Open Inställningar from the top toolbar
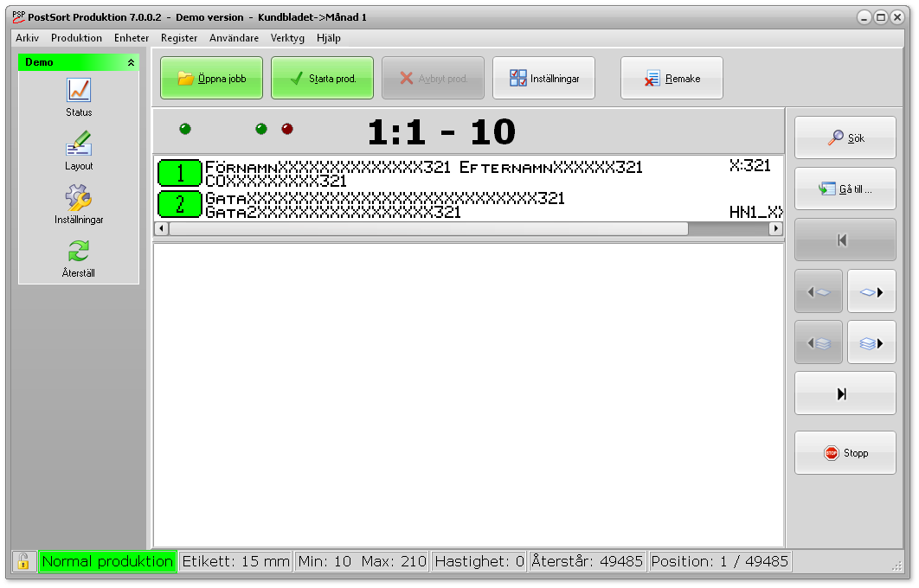This screenshot has width=919, height=588. point(544,78)
